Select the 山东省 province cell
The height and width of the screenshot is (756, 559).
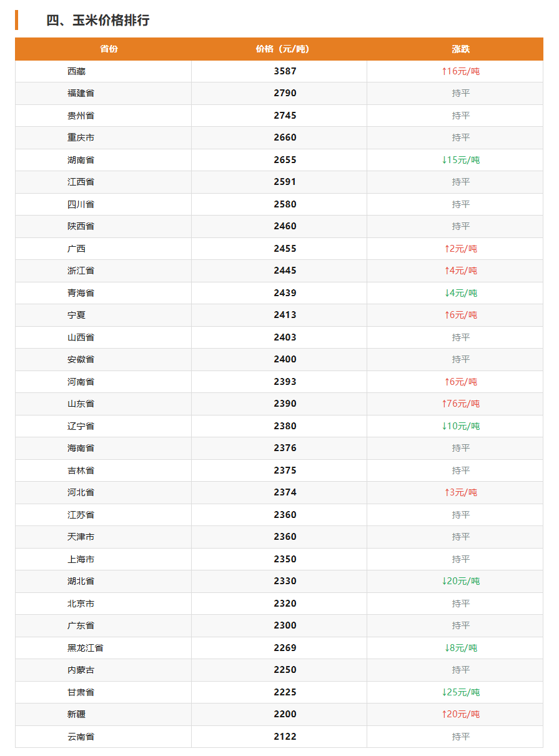click(x=81, y=404)
